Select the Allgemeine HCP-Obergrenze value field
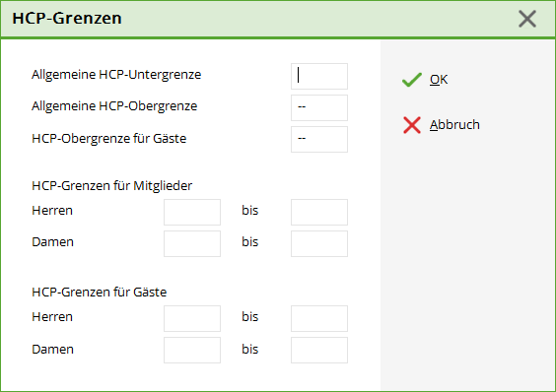This screenshot has height=392, width=556. pos(319,107)
